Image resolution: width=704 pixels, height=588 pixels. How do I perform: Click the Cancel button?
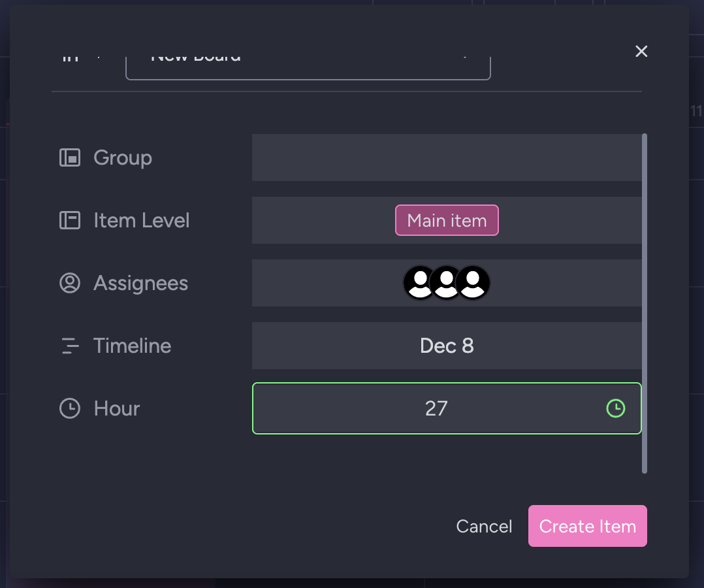[484, 527]
